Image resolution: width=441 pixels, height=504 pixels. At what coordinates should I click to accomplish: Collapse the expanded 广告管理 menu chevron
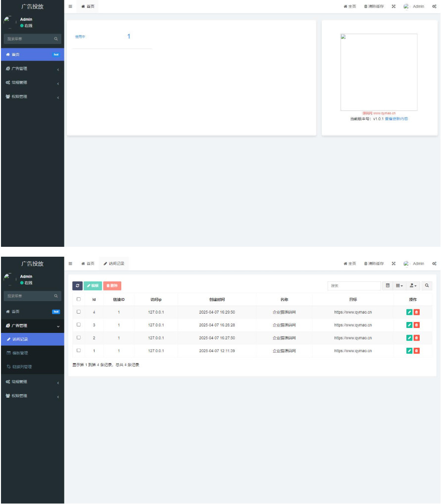pos(58,326)
